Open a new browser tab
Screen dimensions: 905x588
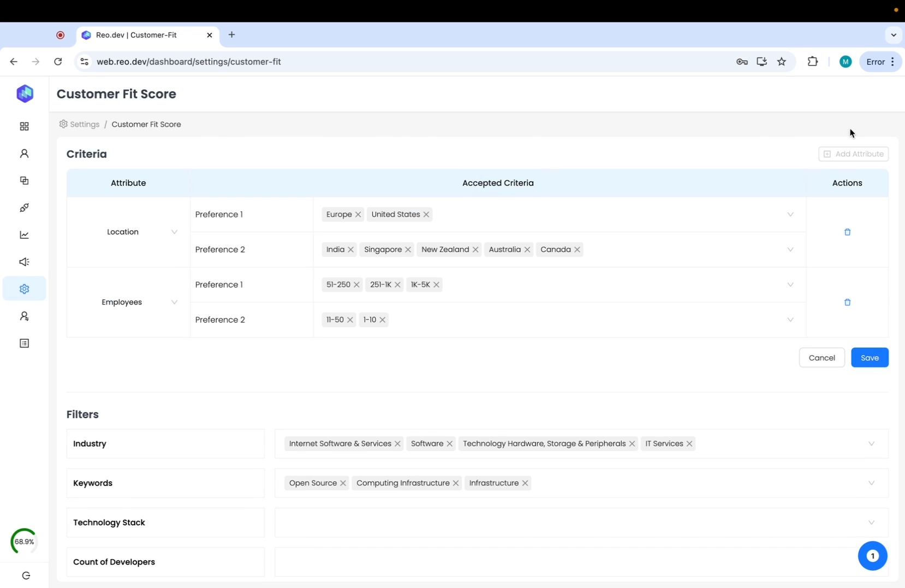(232, 35)
